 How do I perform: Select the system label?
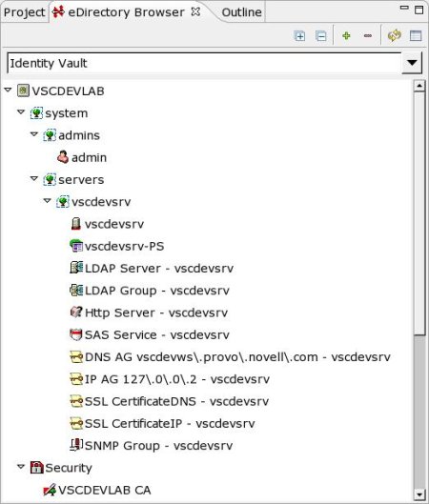point(66,113)
